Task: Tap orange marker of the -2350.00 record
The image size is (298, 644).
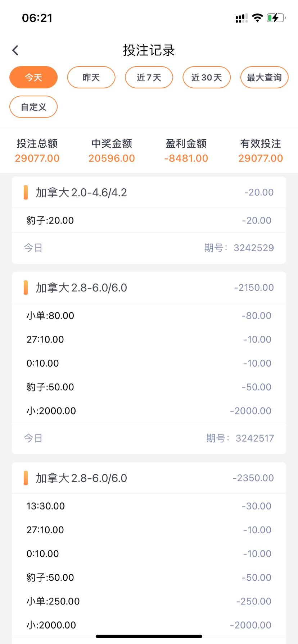Action: 26,478
